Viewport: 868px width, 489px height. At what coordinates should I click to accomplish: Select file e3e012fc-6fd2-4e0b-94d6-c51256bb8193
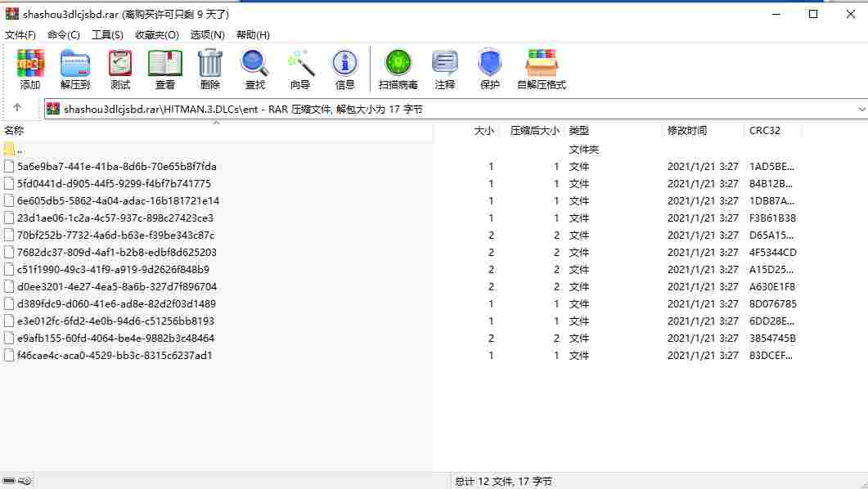[x=115, y=321]
